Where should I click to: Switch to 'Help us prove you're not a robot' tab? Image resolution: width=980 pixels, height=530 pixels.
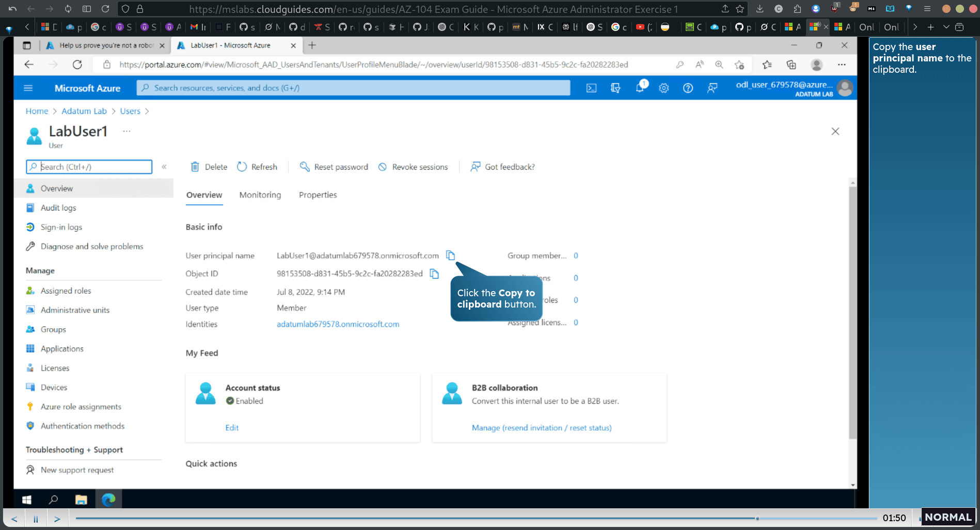[105, 45]
